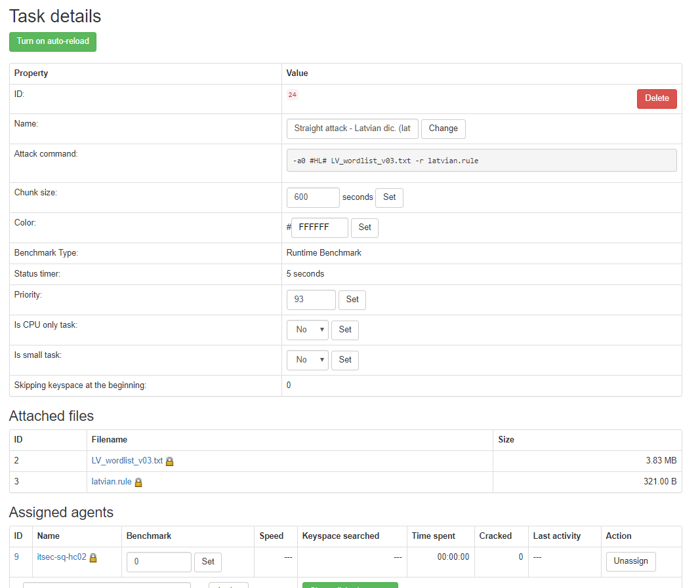This screenshot has width=700, height=588.
Task: Click lock icon next to itsec-sq-hc02
Action: [93, 558]
